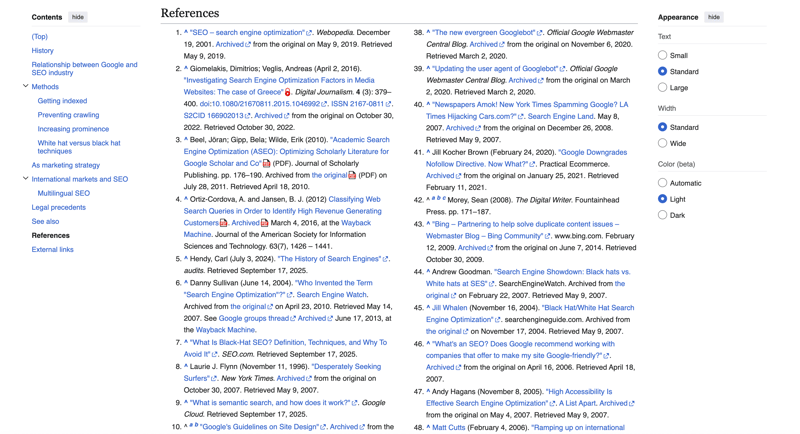The height and width of the screenshot is (434, 800).
Task: Select Wide width option
Action: coord(662,143)
